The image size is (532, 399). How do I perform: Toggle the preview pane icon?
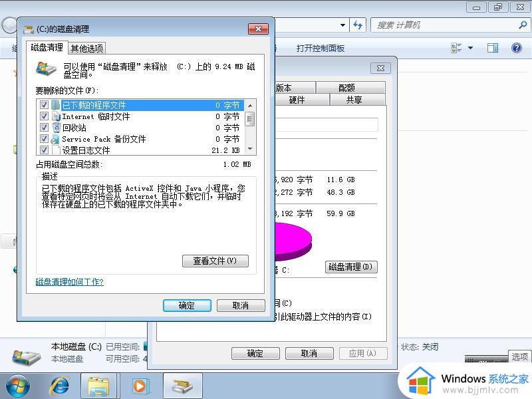tap(493, 48)
